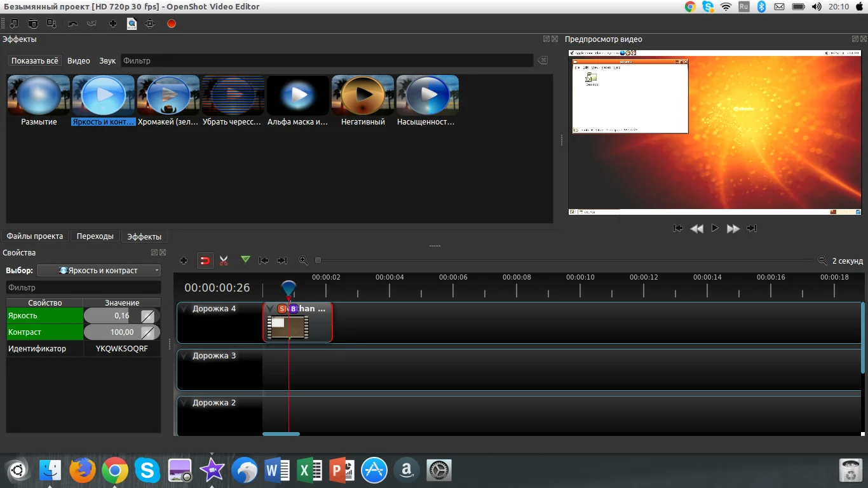
Task: Open the Выбор selection dropdown
Action: pos(99,271)
